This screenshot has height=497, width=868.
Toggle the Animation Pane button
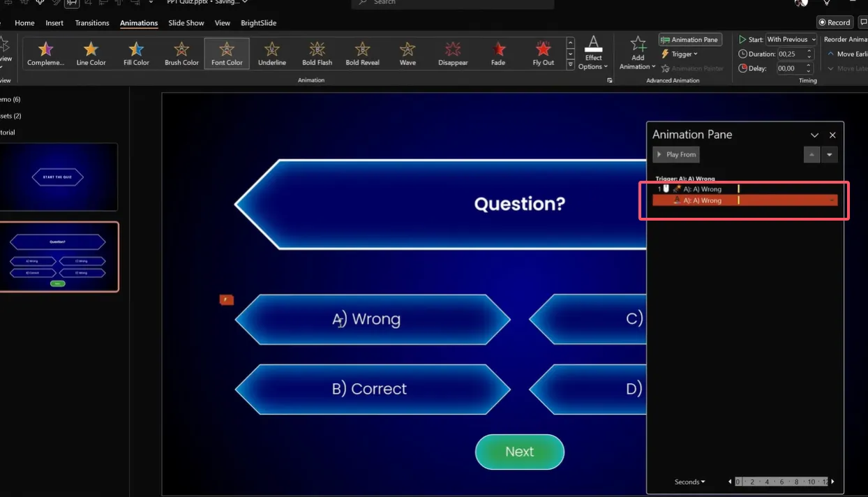point(690,40)
